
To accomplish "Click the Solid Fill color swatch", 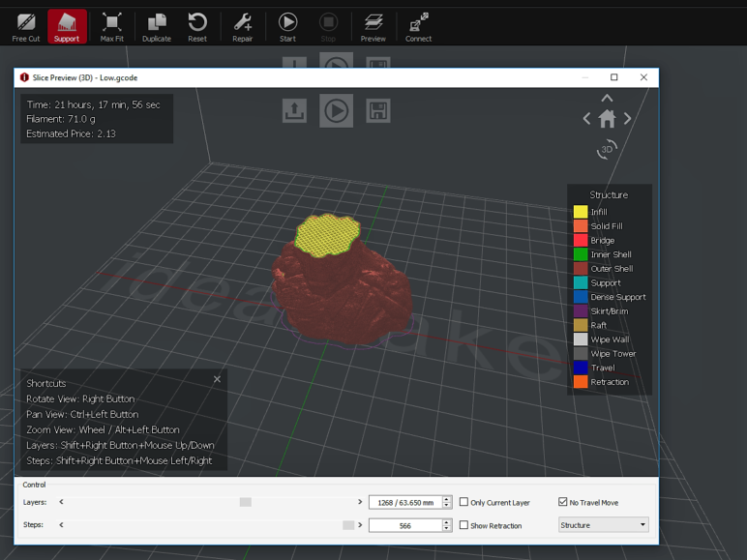I will pyautogui.click(x=581, y=225).
